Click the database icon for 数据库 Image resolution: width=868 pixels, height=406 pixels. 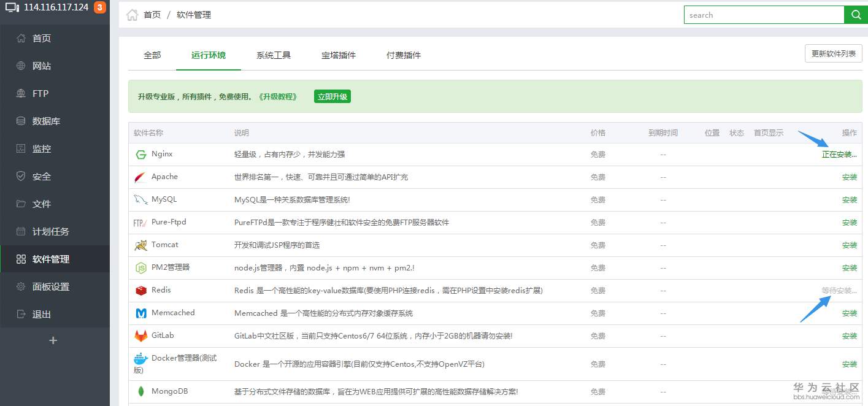click(21, 121)
